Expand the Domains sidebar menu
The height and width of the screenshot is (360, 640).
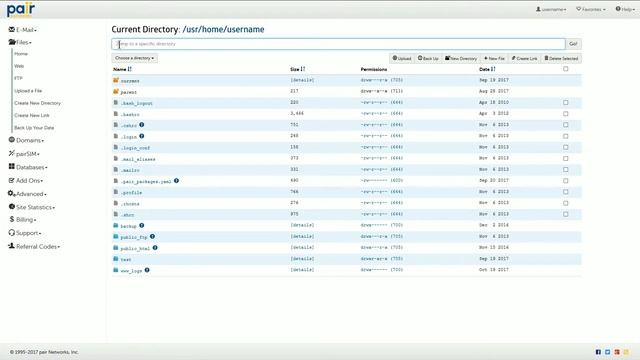(x=27, y=140)
